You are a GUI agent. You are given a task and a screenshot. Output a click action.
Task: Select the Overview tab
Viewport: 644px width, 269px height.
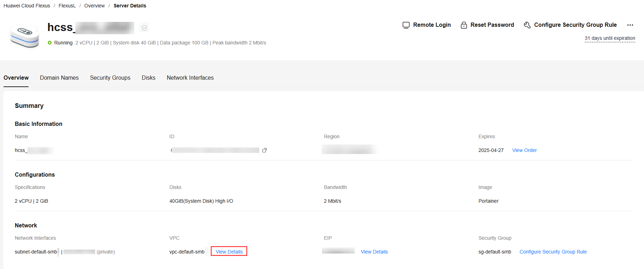pyautogui.click(x=16, y=78)
